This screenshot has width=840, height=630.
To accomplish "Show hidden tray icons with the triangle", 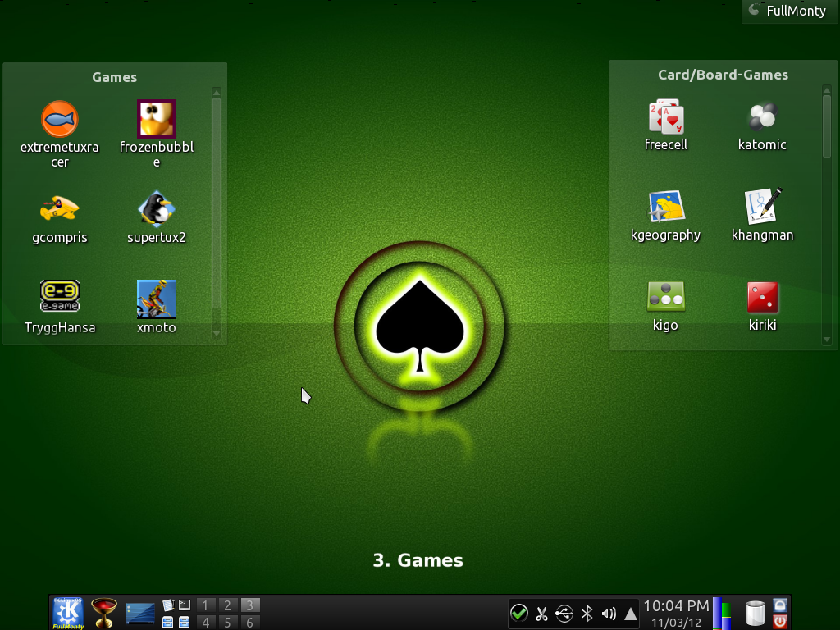I will (x=631, y=614).
